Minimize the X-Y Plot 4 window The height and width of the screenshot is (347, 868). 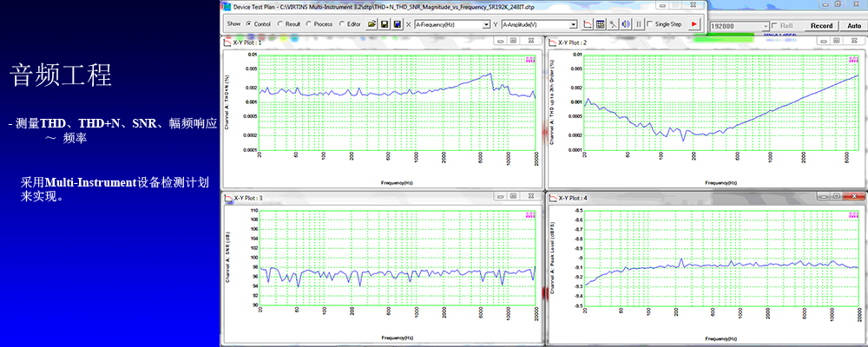[x=825, y=196]
